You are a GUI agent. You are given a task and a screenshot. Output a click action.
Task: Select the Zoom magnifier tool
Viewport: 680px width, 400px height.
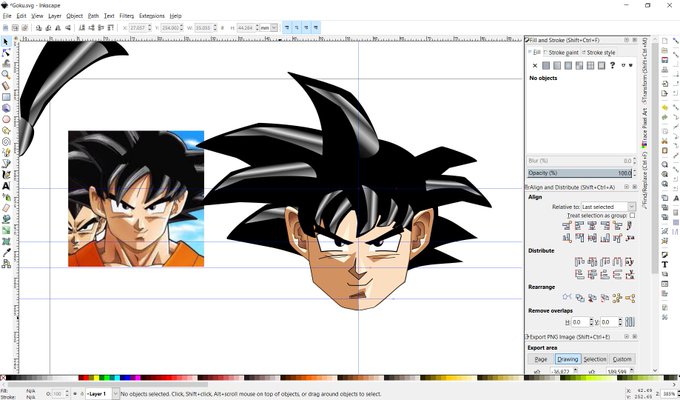point(6,75)
